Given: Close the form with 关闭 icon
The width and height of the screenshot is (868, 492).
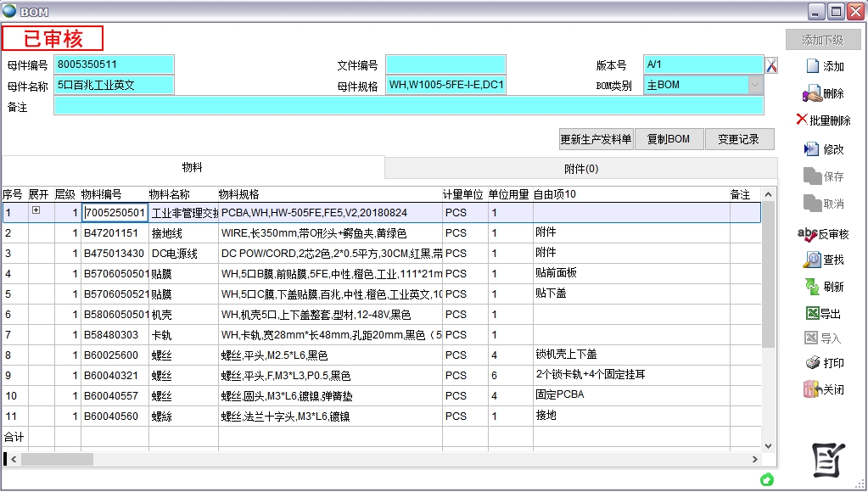Looking at the screenshot, I should (x=823, y=390).
